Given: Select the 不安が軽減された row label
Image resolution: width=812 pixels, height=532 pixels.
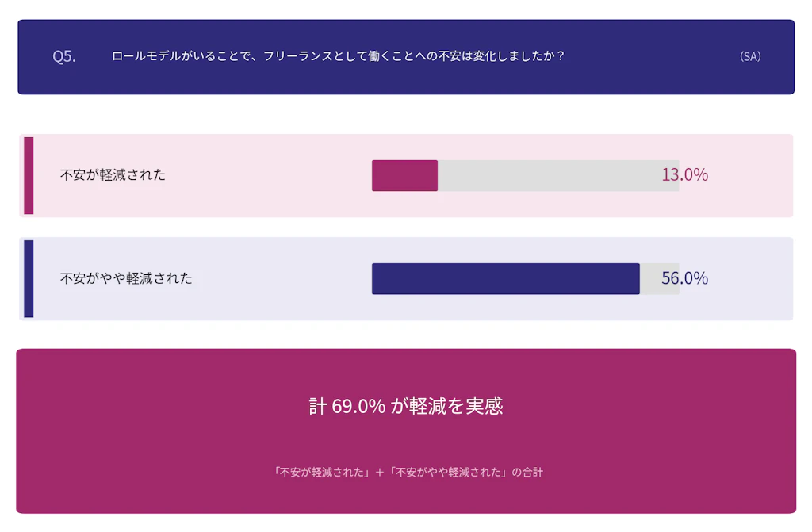Looking at the screenshot, I should tap(113, 175).
